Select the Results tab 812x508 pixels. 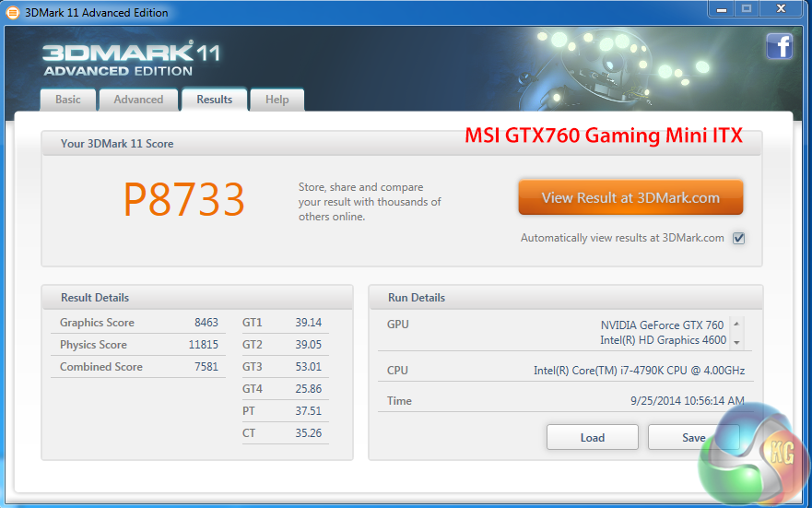(x=215, y=99)
